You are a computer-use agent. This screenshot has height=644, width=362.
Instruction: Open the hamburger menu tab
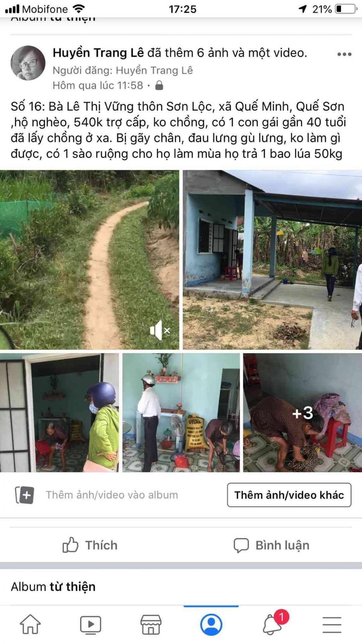(x=332, y=625)
